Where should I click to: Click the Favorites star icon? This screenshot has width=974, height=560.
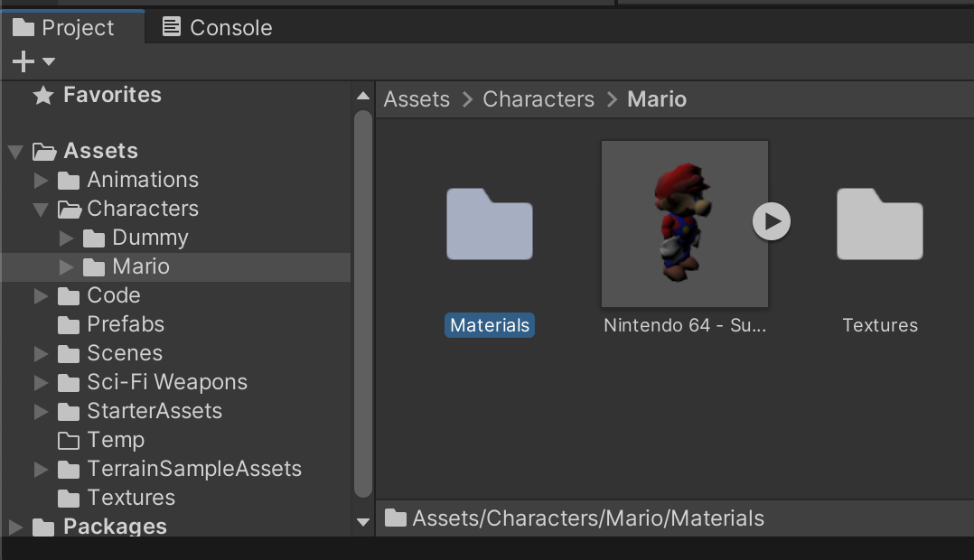point(42,96)
